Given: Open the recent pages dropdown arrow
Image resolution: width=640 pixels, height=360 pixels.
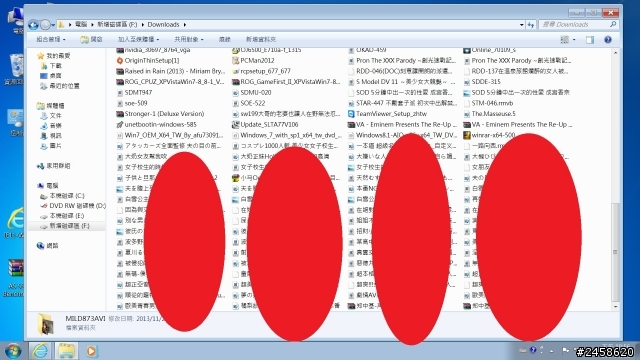Looking at the screenshot, I should [x=53, y=25].
